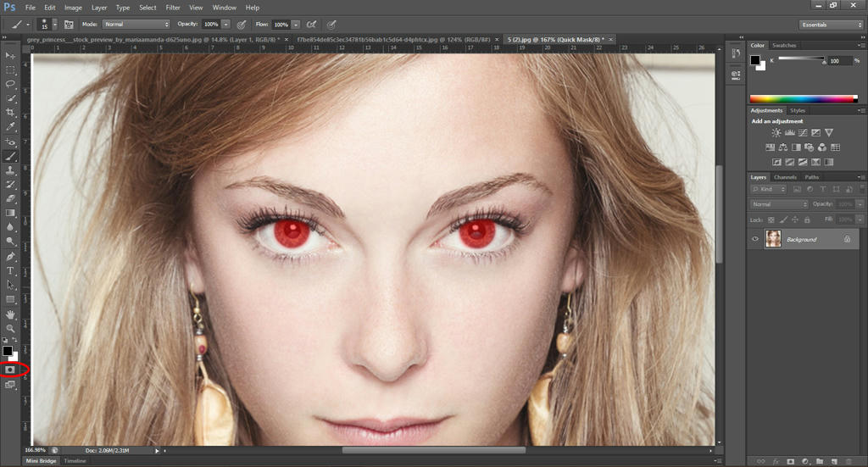This screenshot has height=467, width=868.
Task: Add a Photo Filter adjustment
Action: (809, 147)
